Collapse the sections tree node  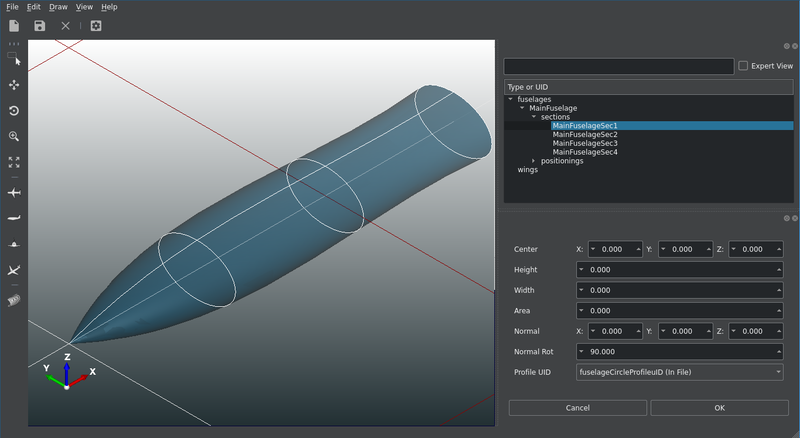point(533,117)
